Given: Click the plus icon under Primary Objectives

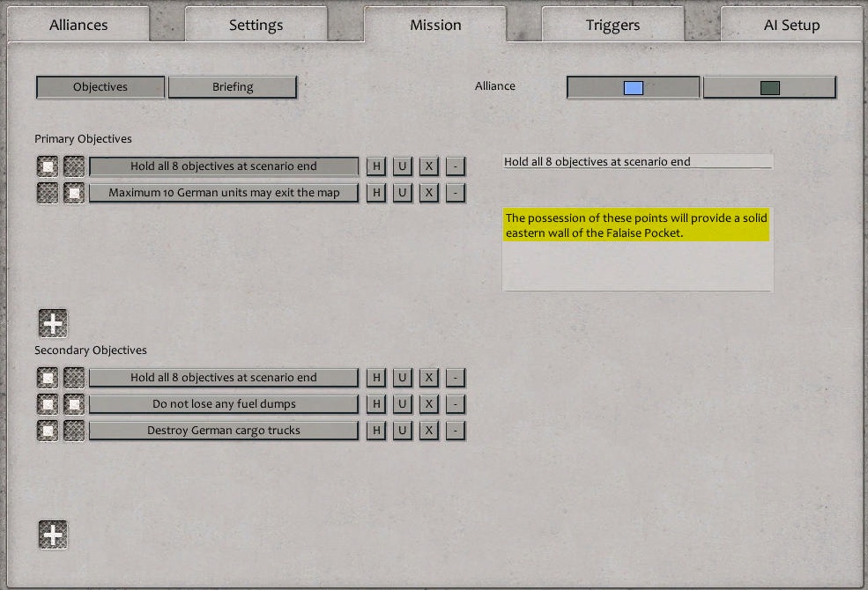Looking at the screenshot, I should tap(52, 322).
